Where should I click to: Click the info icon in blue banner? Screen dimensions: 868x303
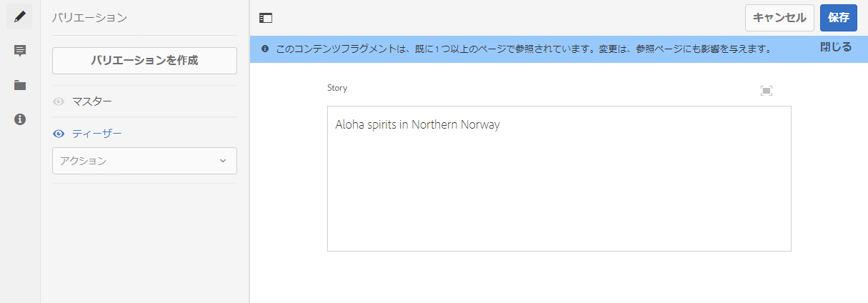265,49
